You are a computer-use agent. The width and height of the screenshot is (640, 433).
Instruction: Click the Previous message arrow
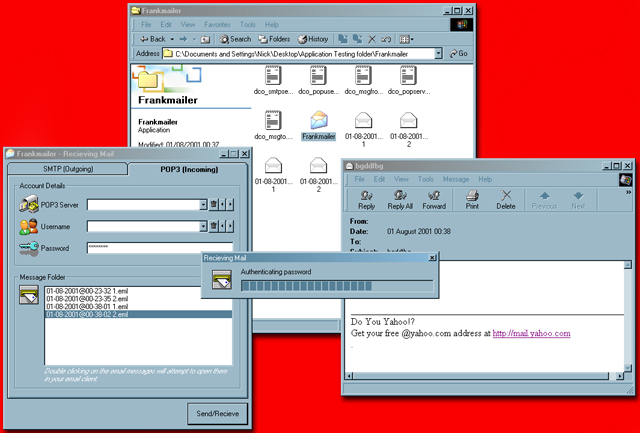point(544,200)
